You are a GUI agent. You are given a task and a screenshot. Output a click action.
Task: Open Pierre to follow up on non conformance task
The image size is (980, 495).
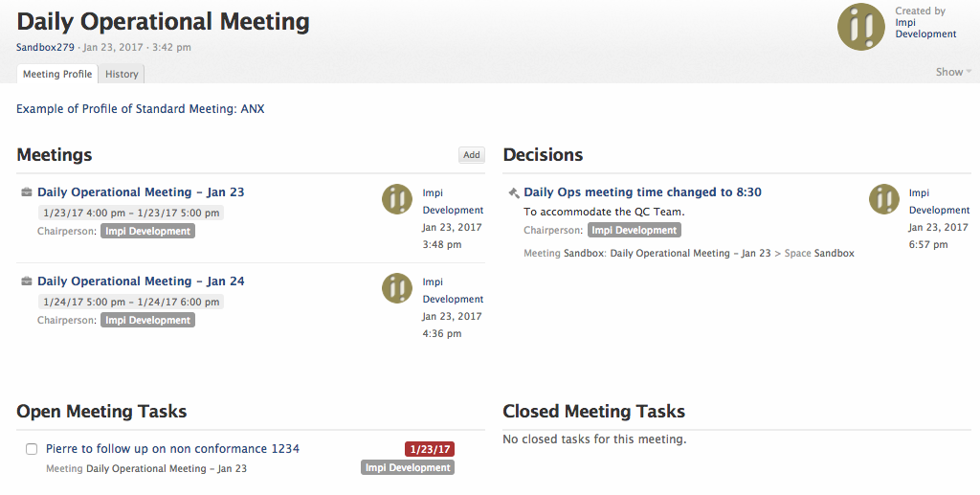coord(172,449)
